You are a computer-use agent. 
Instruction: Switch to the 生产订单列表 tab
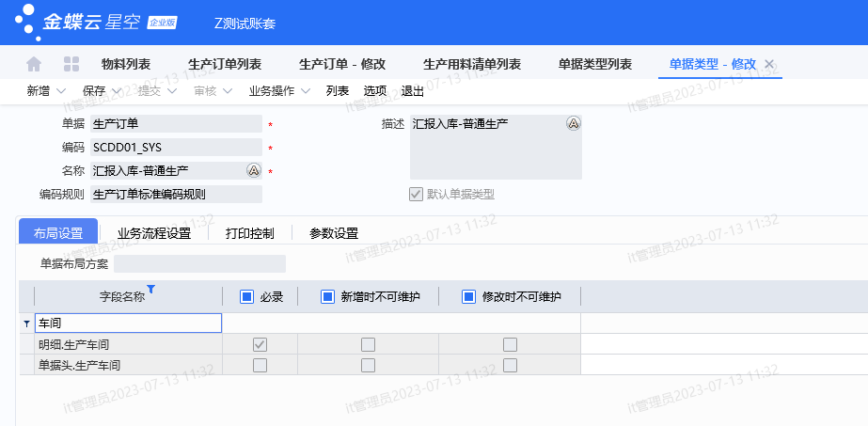(x=225, y=64)
